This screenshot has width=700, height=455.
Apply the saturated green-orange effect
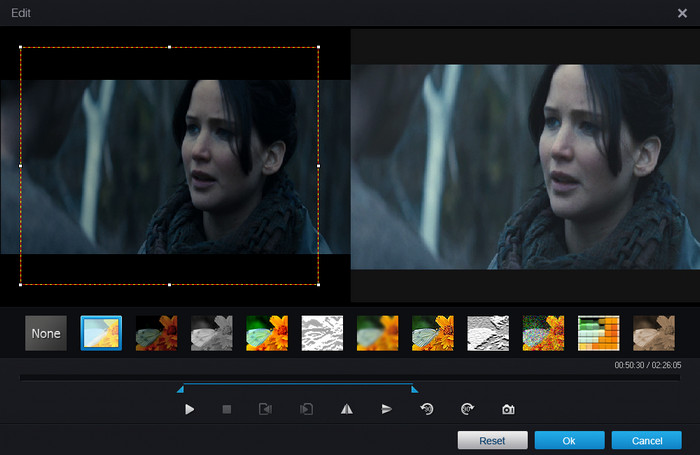click(x=267, y=333)
